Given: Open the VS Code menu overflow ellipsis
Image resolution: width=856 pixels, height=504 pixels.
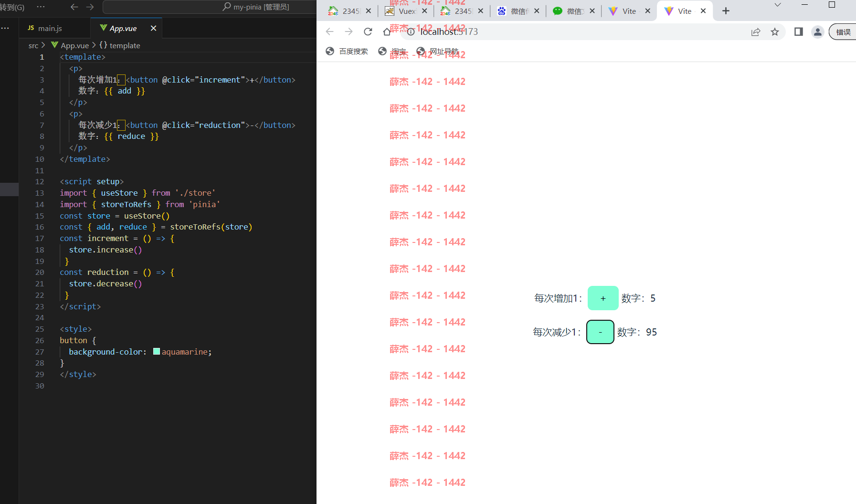Looking at the screenshot, I should pos(41,7).
